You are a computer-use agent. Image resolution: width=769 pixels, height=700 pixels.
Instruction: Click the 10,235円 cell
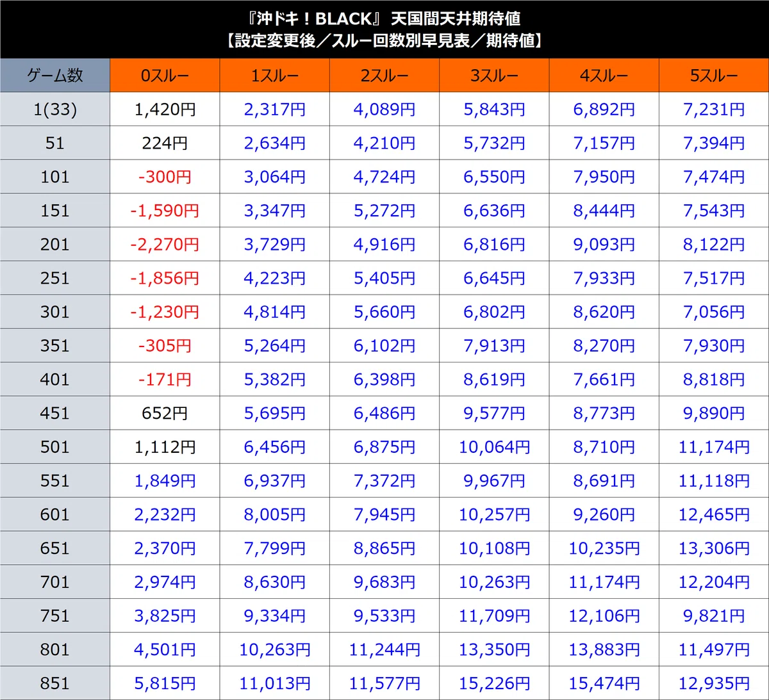[x=604, y=548]
